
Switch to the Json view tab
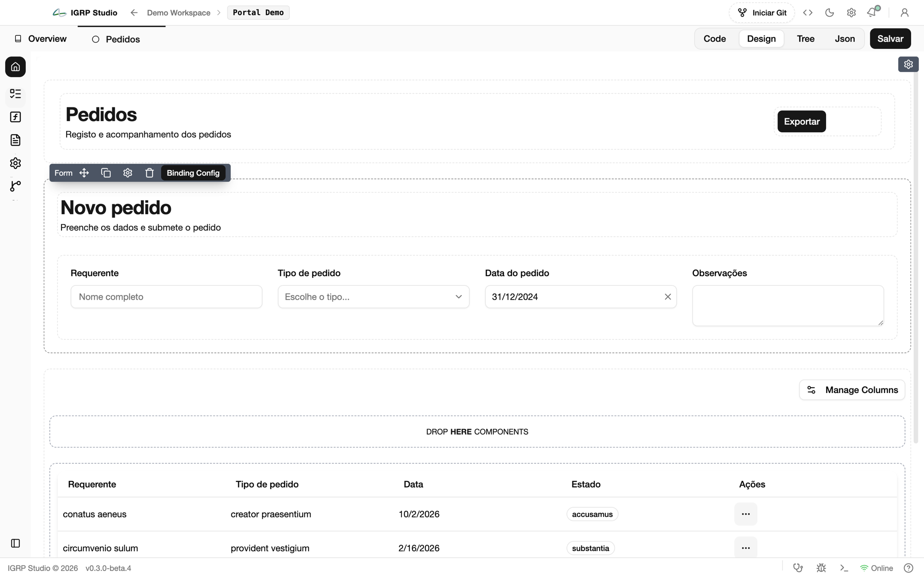845,39
